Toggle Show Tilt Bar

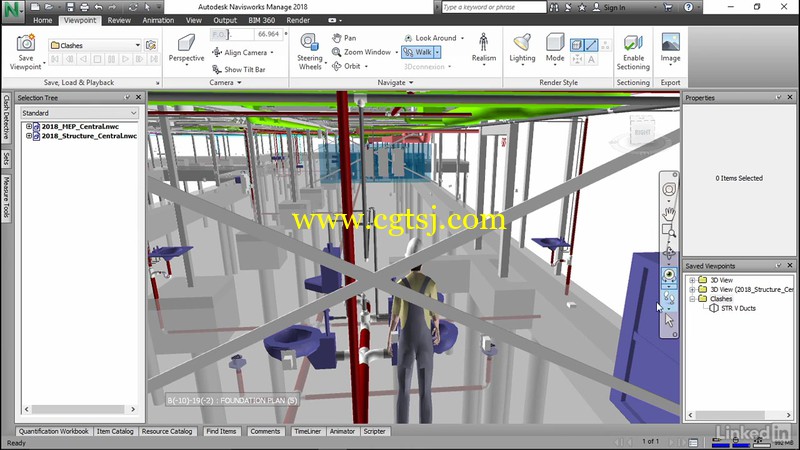pyautogui.click(x=239, y=69)
